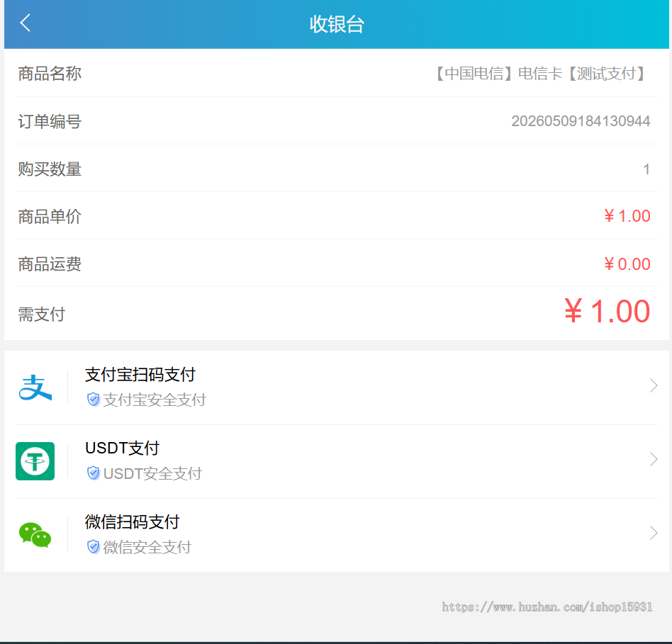672x644 pixels.
Task: Open the chevron on 支付宝扫码支付 row
Action: pos(654,385)
